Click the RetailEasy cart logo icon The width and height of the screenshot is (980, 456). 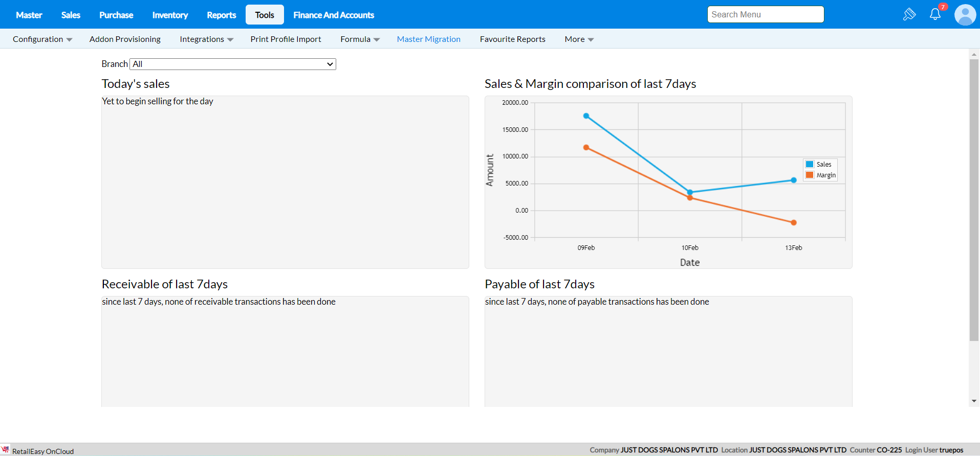(x=6, y=449)
